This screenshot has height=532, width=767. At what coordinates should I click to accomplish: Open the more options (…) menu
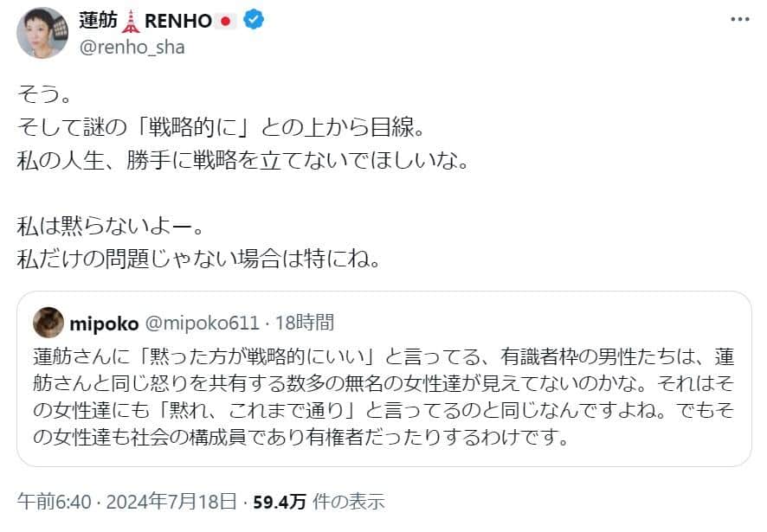739,21
